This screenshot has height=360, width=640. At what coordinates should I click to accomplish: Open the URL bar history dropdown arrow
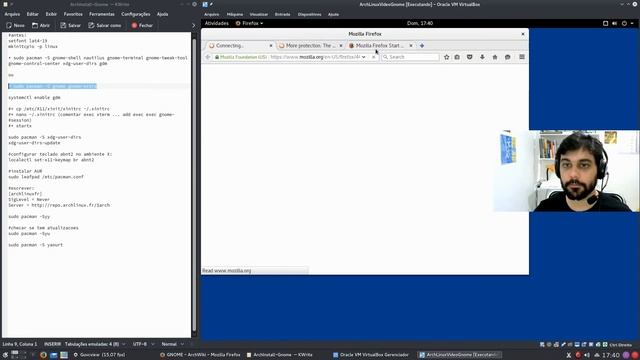363,57
